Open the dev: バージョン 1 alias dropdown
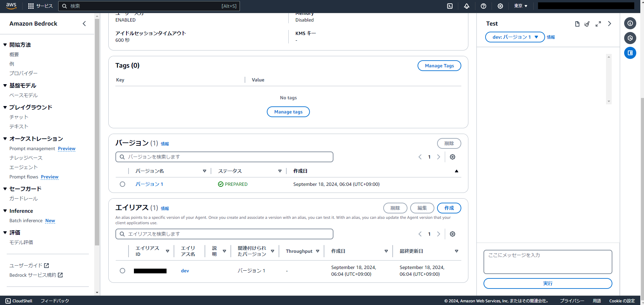644x305 pixels. coord(515,37)
